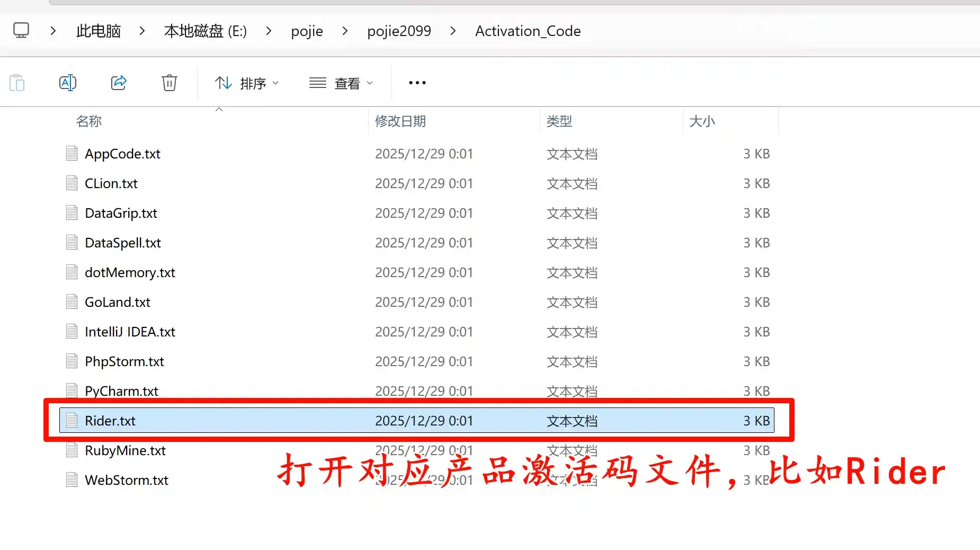Image resolution: width=980 pixels, height=550 pixels.
Task: Sort by 名称 column header
Action: [x=89, y=121]
